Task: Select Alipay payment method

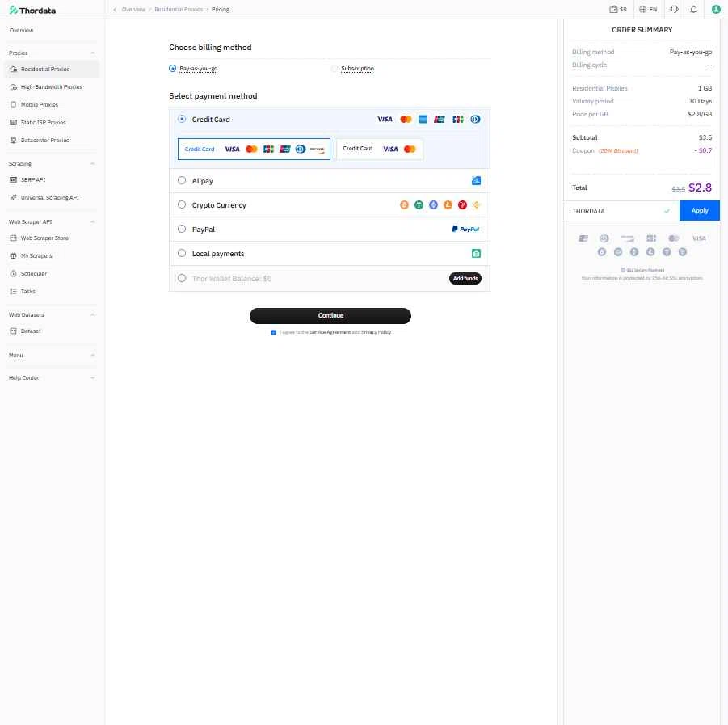Action: point(182,180)
